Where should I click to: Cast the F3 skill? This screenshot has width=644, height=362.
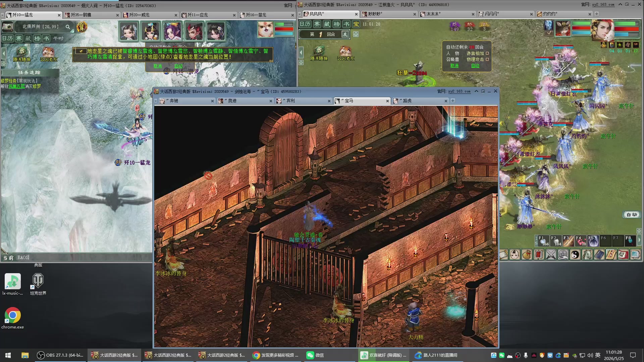point(568,241)
